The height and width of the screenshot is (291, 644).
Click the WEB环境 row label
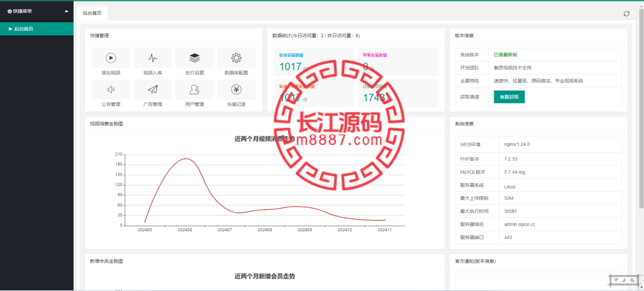pyautogui.click(x=470, y=145)
